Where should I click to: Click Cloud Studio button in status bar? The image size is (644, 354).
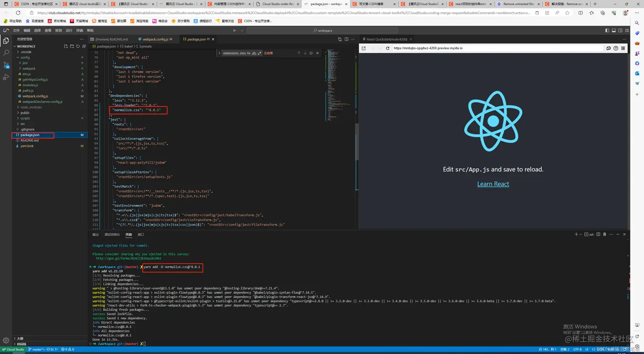[x=13, y=349]
